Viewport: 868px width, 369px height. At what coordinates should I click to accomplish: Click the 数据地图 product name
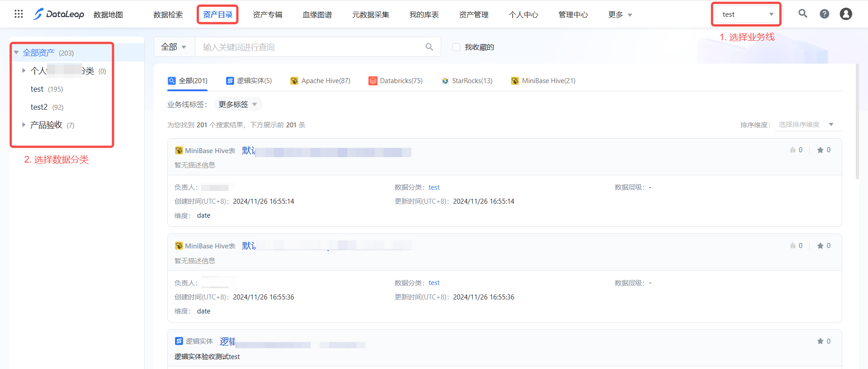click(108, 14)
